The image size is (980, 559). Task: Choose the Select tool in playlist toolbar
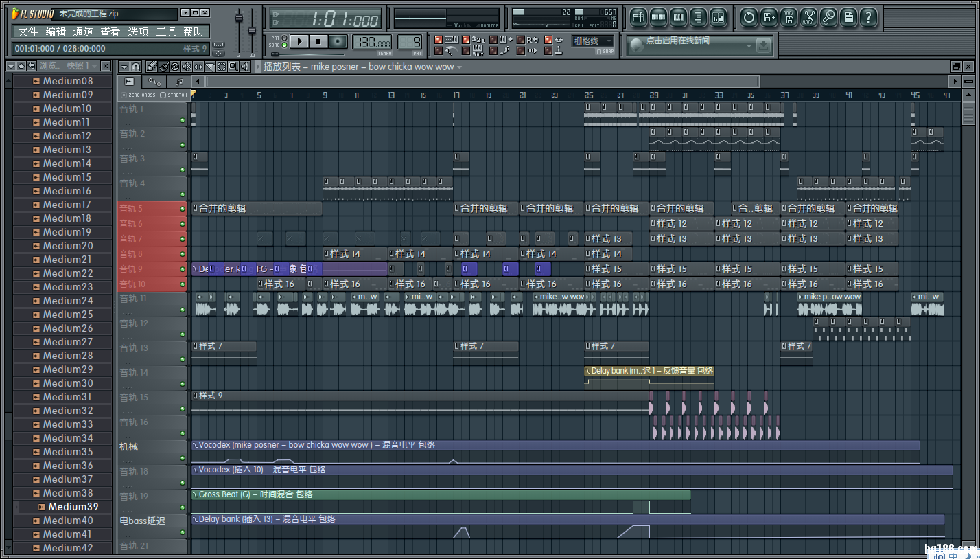(x=222, y=66)
